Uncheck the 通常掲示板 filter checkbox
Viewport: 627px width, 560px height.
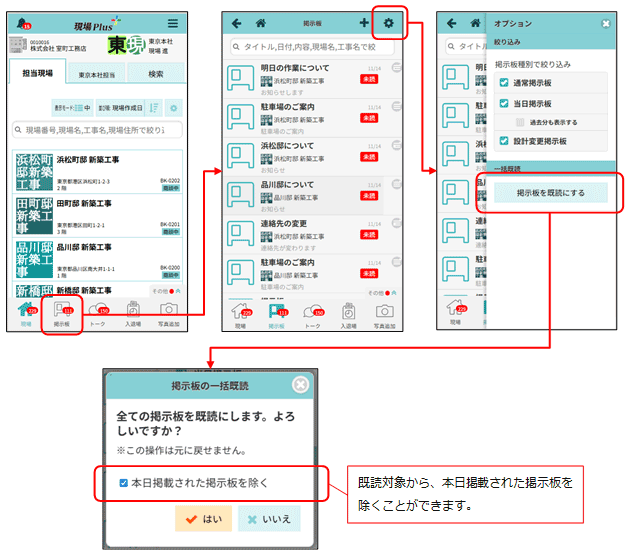coord(504,83)
